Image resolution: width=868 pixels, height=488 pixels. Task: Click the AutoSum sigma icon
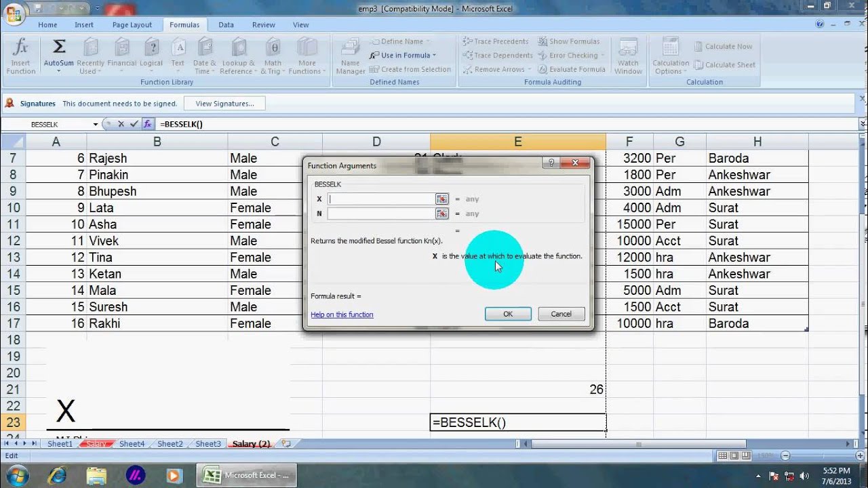(59, 47)
